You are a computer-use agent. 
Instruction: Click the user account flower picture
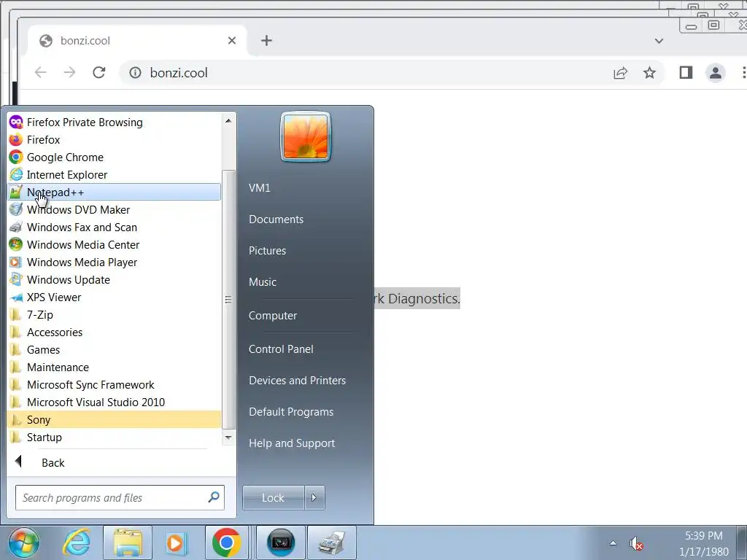coord(306,136)
